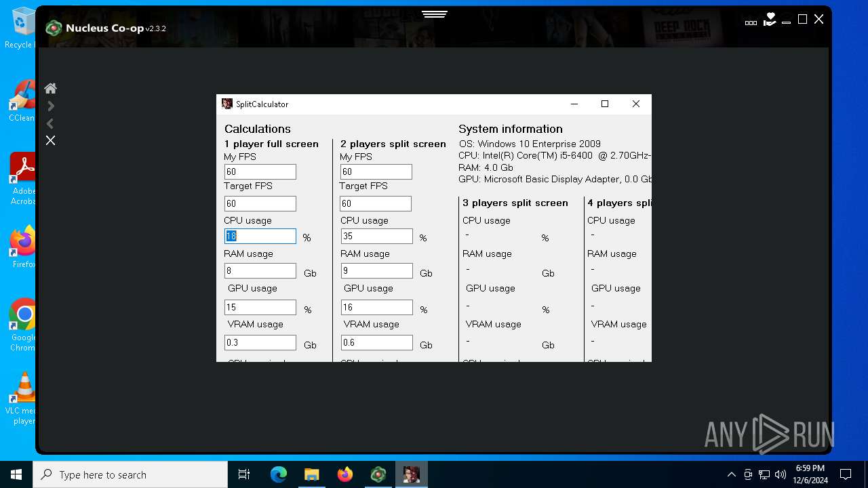
Task: Open the Windows Start menu
Action: (x=16, y=474)
